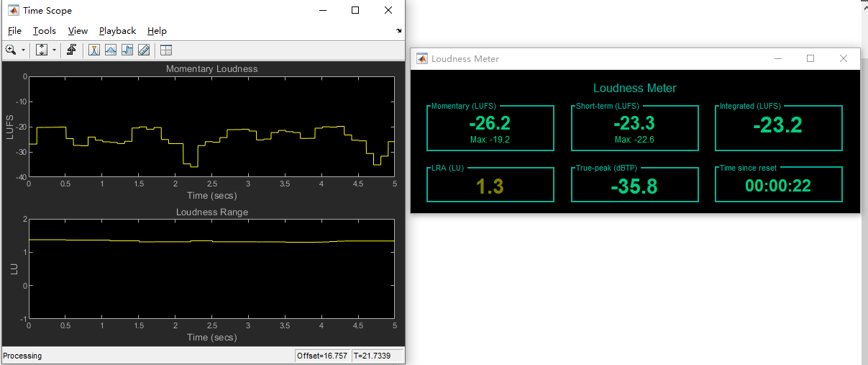The width and height of the screenshot is (868, 365).
Task: Click the Momentary Max: -19.2 reading
Action: [490, 140]
